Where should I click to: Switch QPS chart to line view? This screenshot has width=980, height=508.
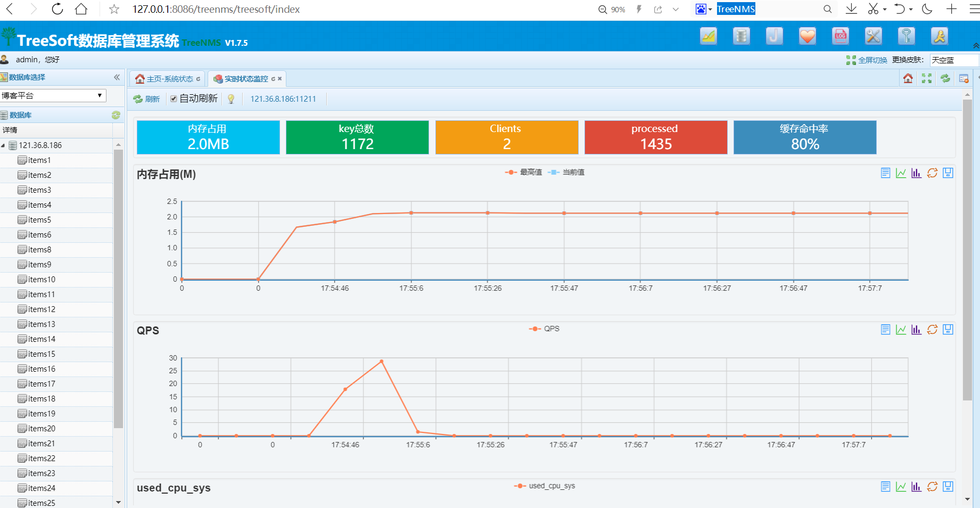901,330
